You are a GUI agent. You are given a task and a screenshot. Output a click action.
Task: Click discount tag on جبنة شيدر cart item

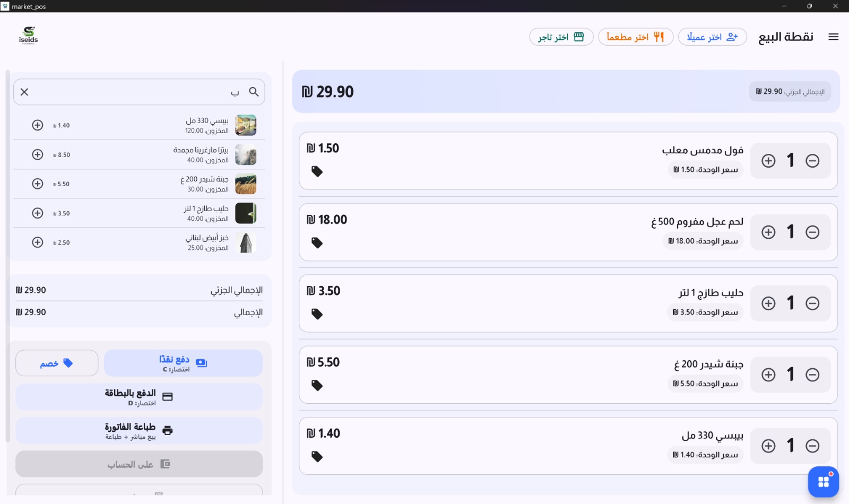pos(317,386)
